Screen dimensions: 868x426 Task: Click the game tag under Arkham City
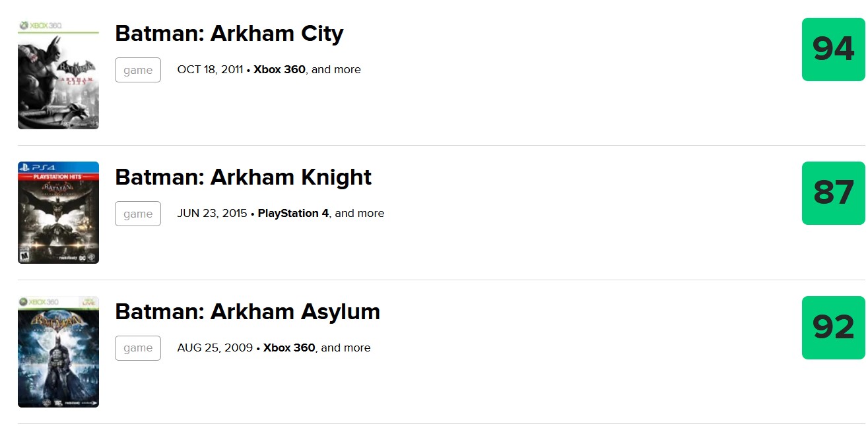(138, 70)
